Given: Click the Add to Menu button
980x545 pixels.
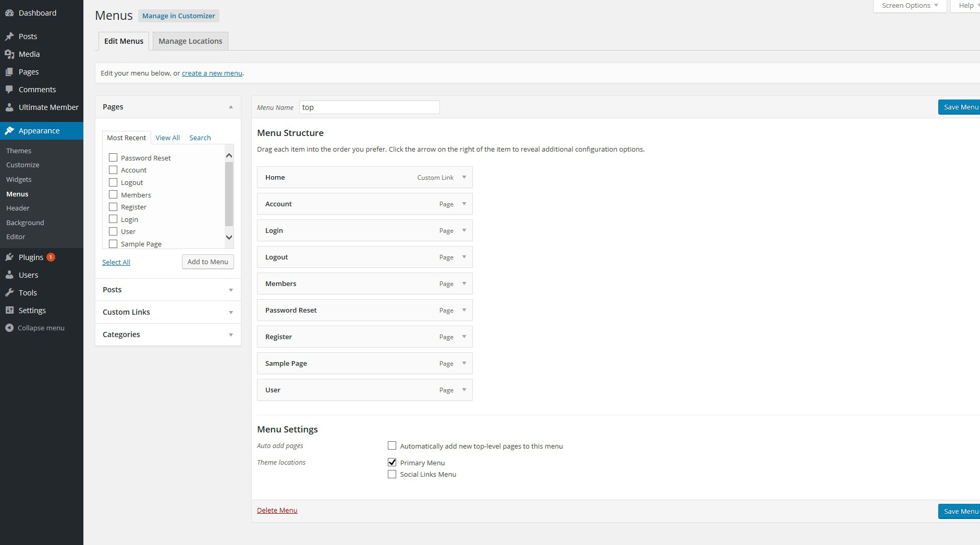Looking at the screenshot, I should 207,262.
